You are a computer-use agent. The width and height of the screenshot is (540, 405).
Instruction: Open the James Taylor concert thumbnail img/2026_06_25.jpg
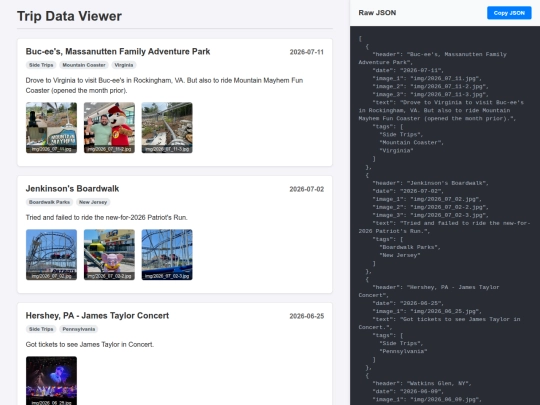[x=51, y=381]
